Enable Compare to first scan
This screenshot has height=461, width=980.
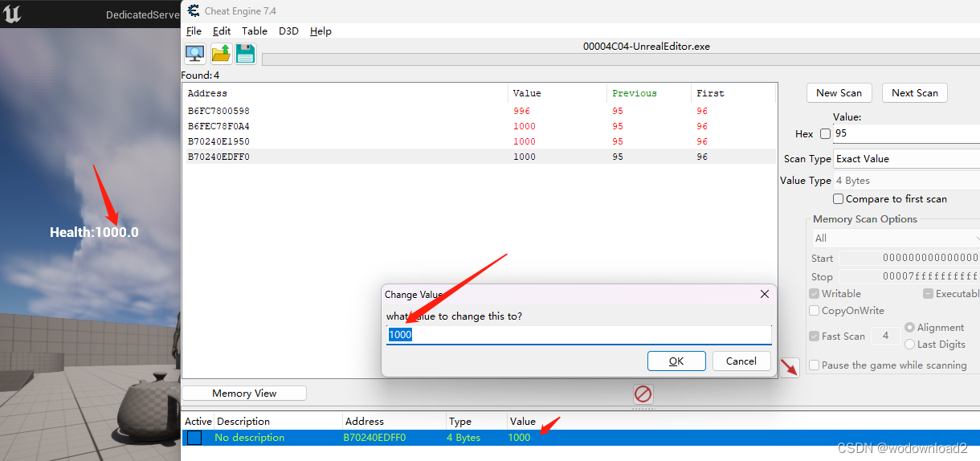838,198
